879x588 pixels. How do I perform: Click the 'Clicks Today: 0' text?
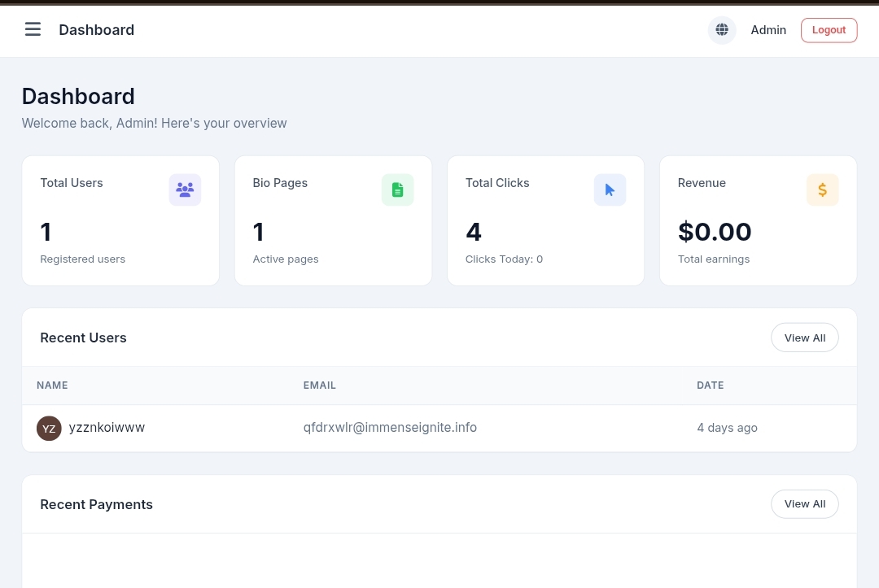coord(504,259)
